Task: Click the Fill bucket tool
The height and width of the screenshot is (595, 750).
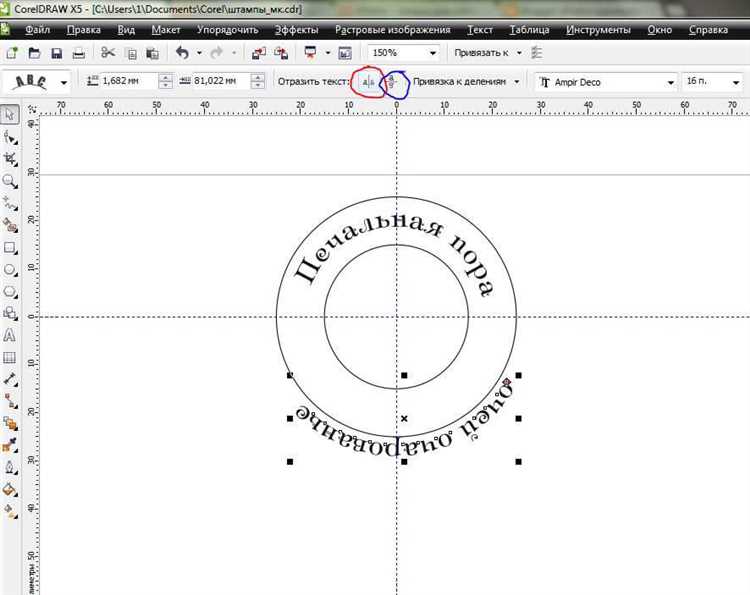Action: 10,490
